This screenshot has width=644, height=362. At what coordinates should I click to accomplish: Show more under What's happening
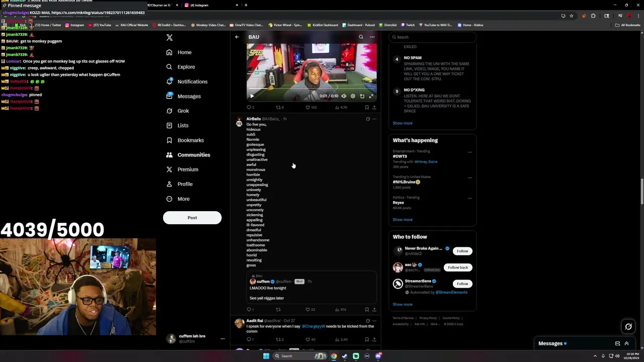(403, 220)
